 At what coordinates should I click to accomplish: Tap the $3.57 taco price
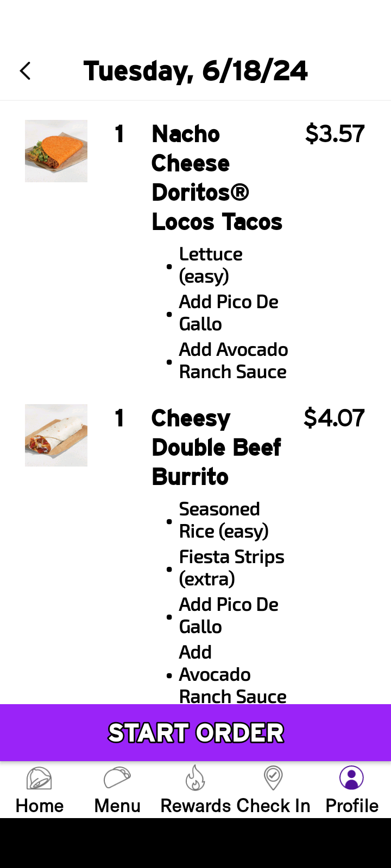pyautogui.click(x=335, y=134)
